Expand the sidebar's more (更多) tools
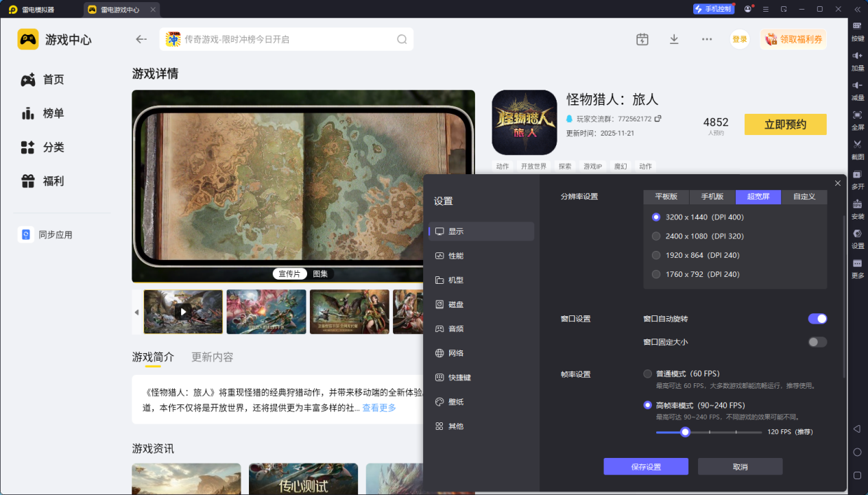This screenshot has width=868, height=495. pos(857,264)
